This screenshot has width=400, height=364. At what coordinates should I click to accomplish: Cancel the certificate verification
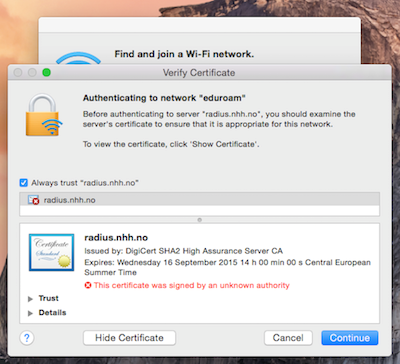(x=288, y=338)
